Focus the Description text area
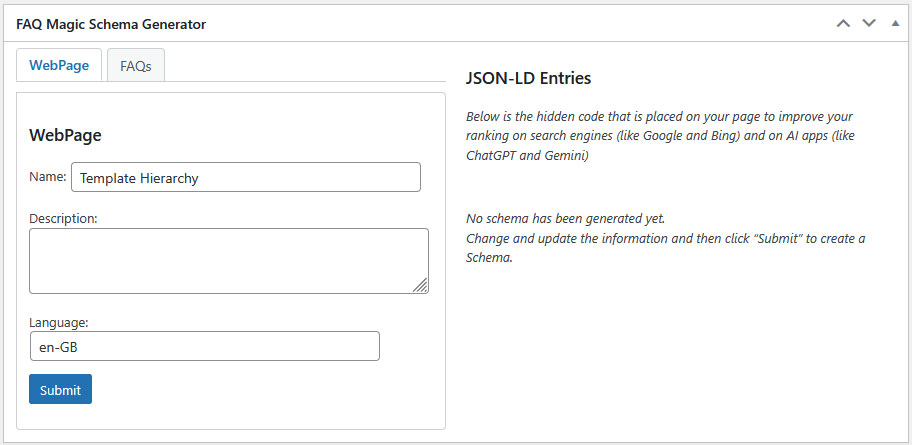This screenshot has height=445, width=912. pyautogui.click(x=228, y=261)
